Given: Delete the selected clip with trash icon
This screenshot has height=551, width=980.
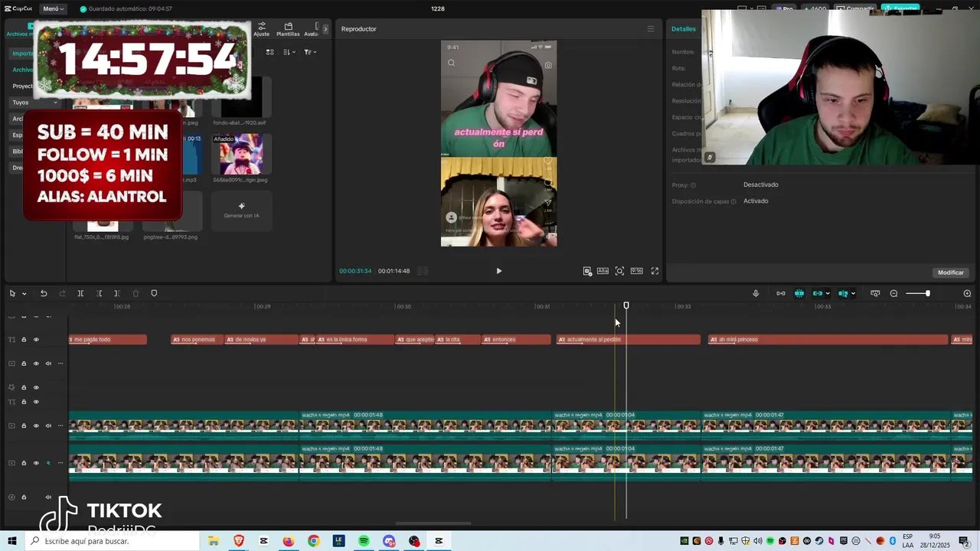Looking at the screenshot, I should 136,293.
